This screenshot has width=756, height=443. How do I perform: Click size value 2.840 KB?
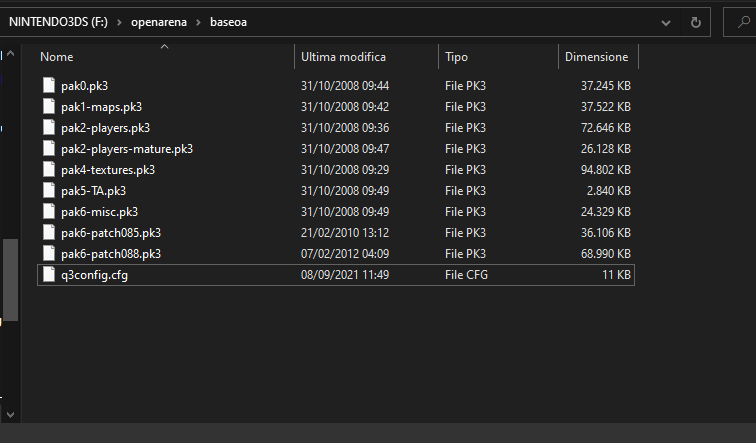click(608, 190)
